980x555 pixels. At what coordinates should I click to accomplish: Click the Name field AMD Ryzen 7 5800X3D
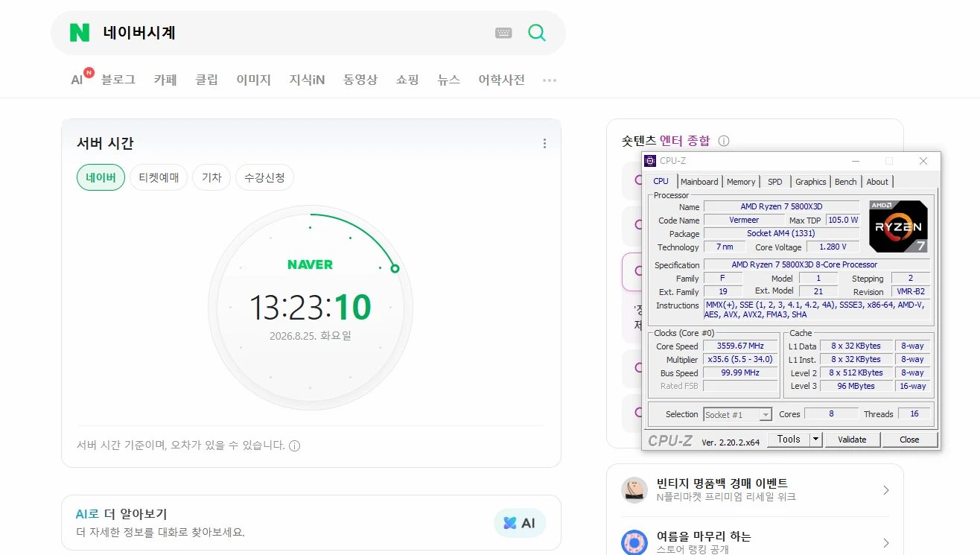pos(782,206)
